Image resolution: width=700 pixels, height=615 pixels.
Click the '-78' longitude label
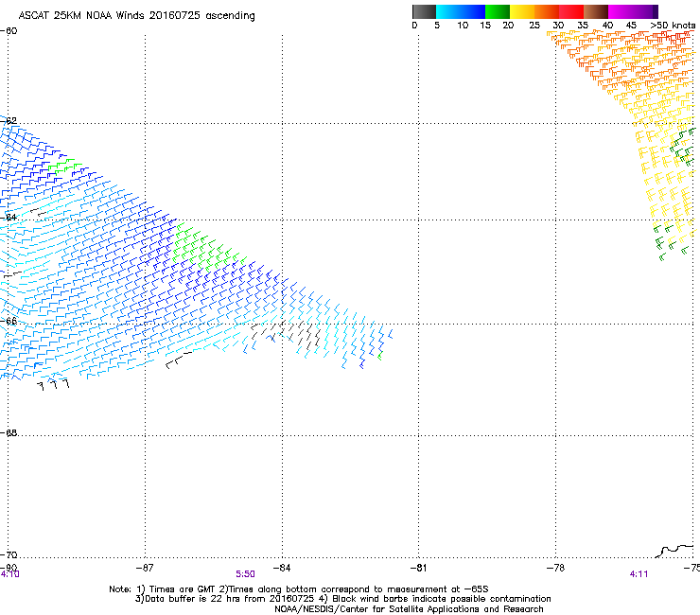click(x=555, y=568)
